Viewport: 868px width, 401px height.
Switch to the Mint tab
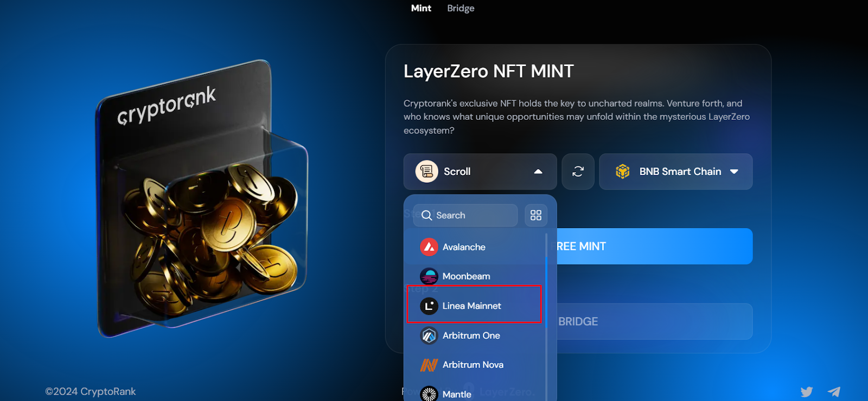(x=421, y=8)
